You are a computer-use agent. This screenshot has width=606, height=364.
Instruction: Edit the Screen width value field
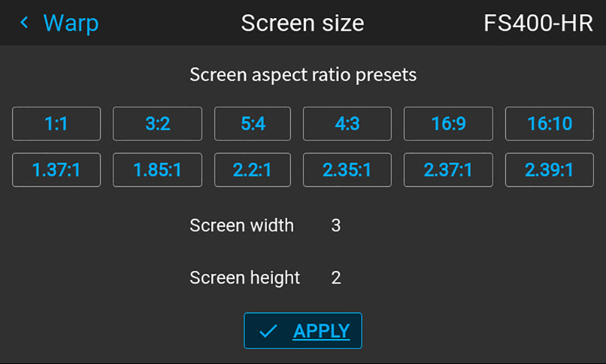point(336,225)
